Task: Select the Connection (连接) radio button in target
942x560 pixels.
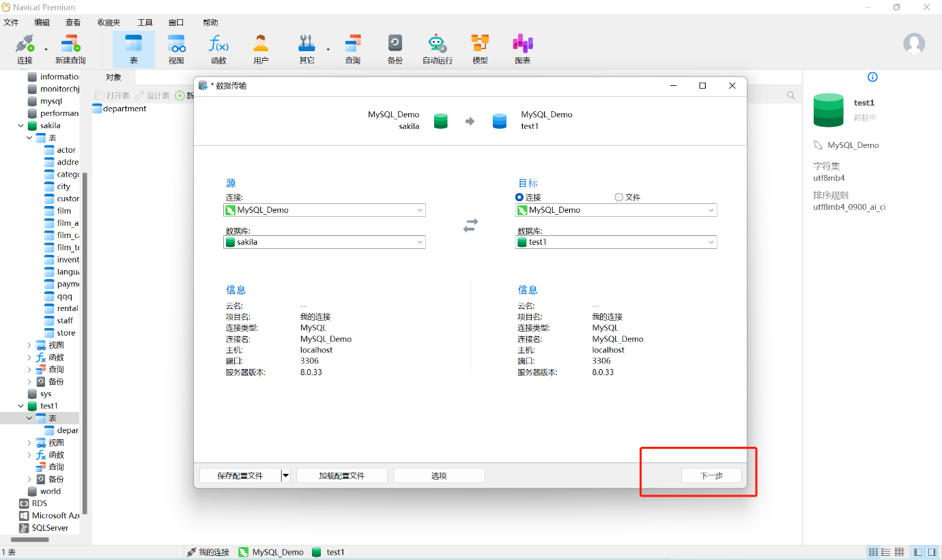Action: 519,197
